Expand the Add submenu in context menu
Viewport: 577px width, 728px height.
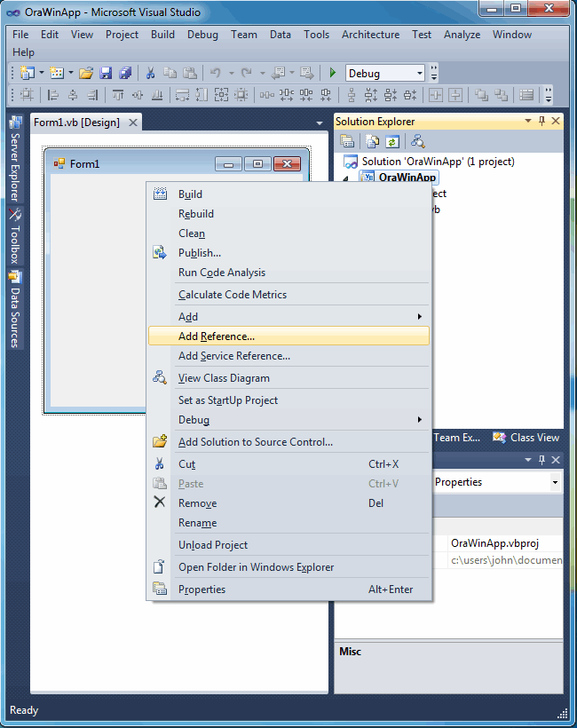click(420, 317)
